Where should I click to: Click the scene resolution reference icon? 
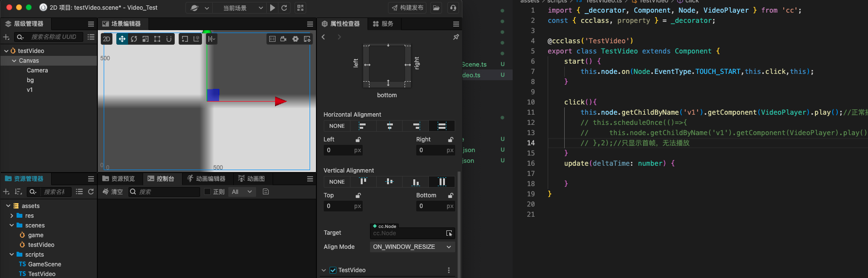point(272,39)
